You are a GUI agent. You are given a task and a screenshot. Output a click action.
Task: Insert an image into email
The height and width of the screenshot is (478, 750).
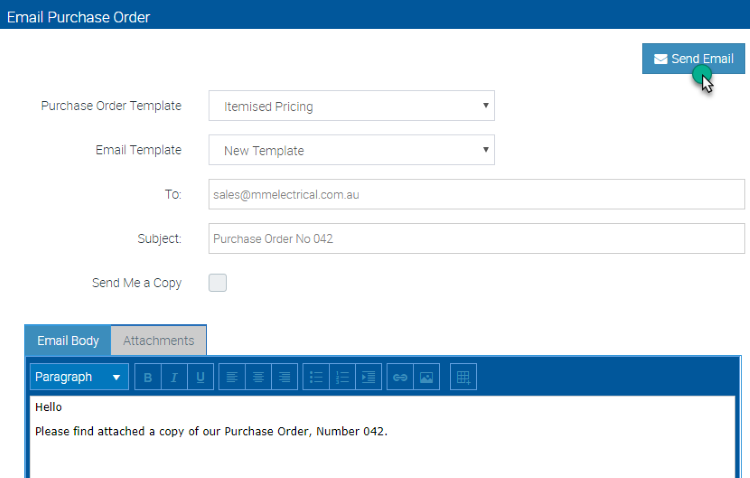tap(426, 377)
